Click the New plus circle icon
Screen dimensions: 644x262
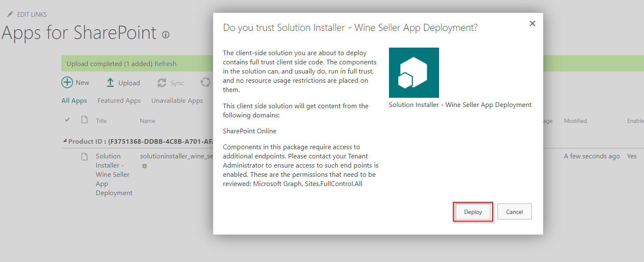67,82
